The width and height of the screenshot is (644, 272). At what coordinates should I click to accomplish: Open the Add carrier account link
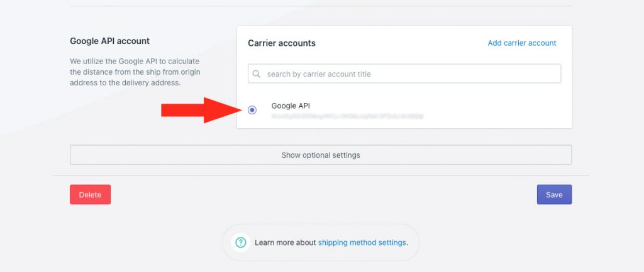(x=521, y=43)
